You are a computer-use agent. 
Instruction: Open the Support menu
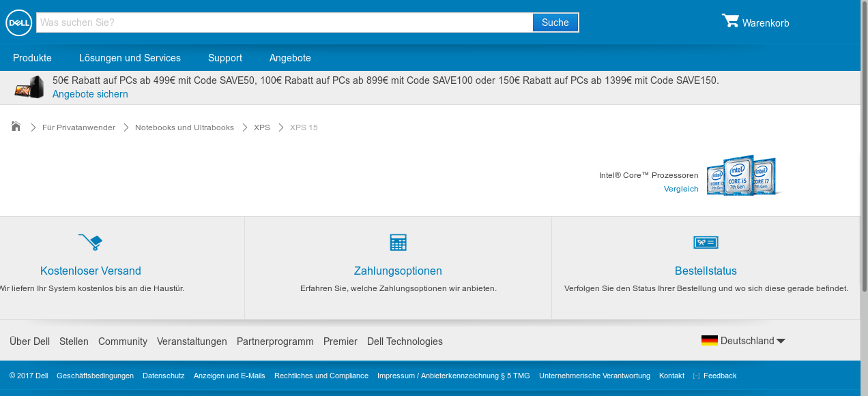pos(225,58)
